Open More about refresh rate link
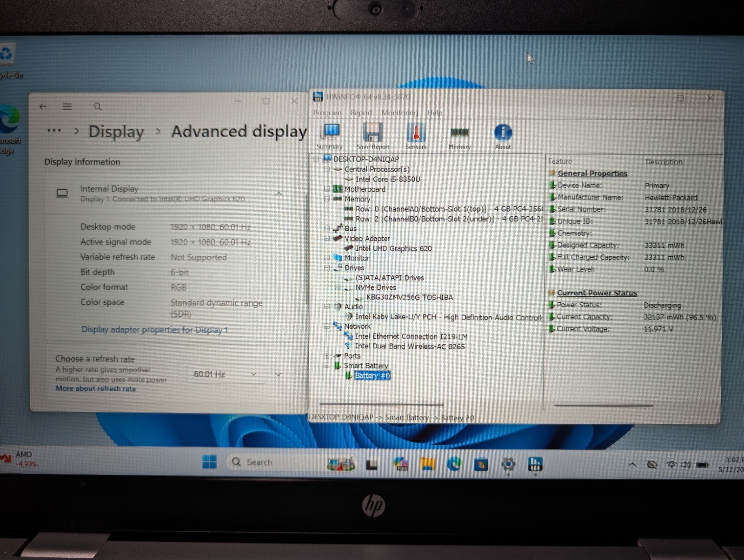Viewport: 744px width, 560px height. 96,389
